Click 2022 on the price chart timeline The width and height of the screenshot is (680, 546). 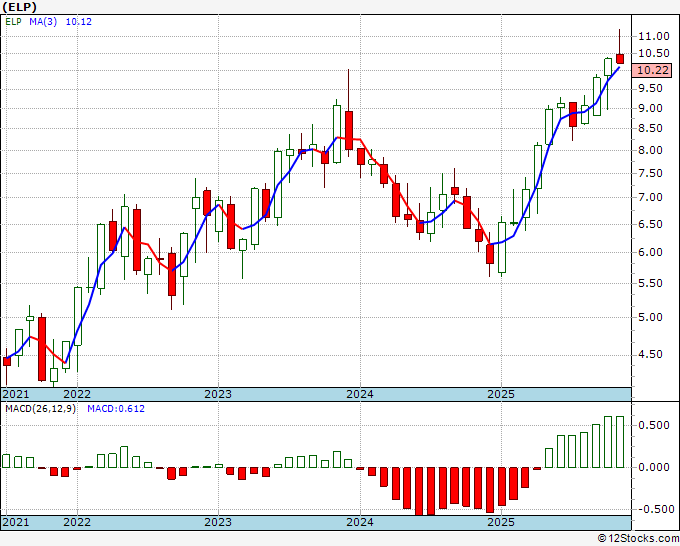(x=77, y=394)
